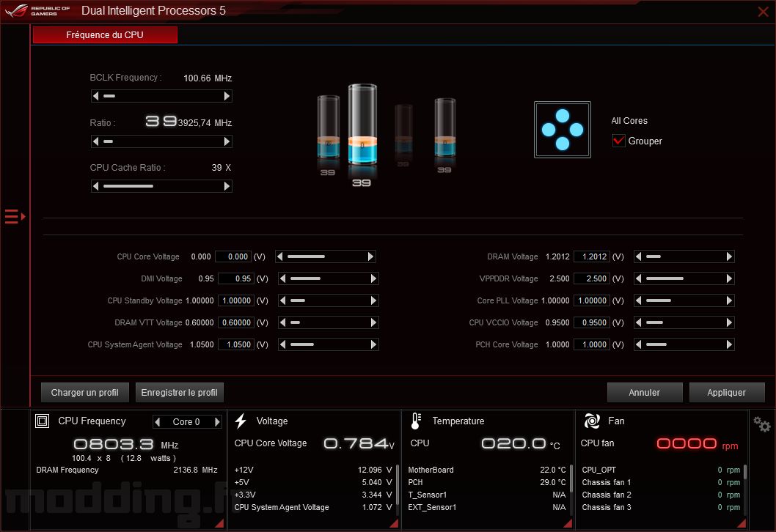This screenshot has height=532, width=776.
Task: Switch to previous core in CPU Frequency panel
Action: pyautogui.click(x=158, y=422)
